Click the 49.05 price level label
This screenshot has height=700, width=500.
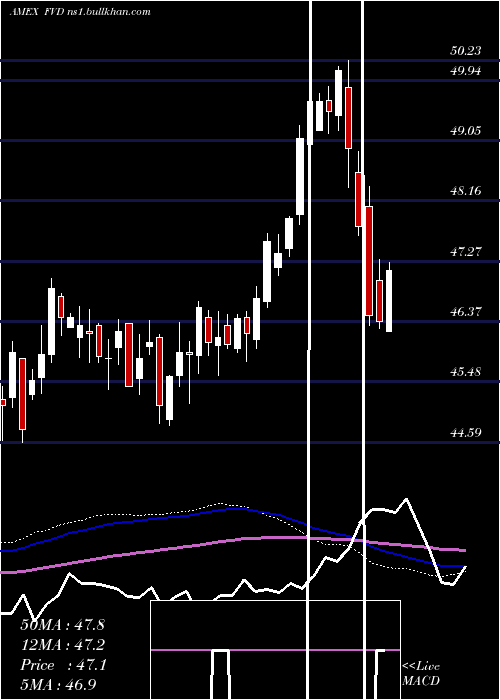tap(466, 130)
